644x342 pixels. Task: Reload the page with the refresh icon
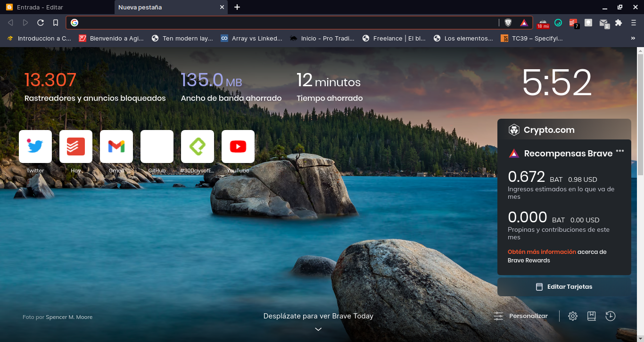[x=41, y=23]
